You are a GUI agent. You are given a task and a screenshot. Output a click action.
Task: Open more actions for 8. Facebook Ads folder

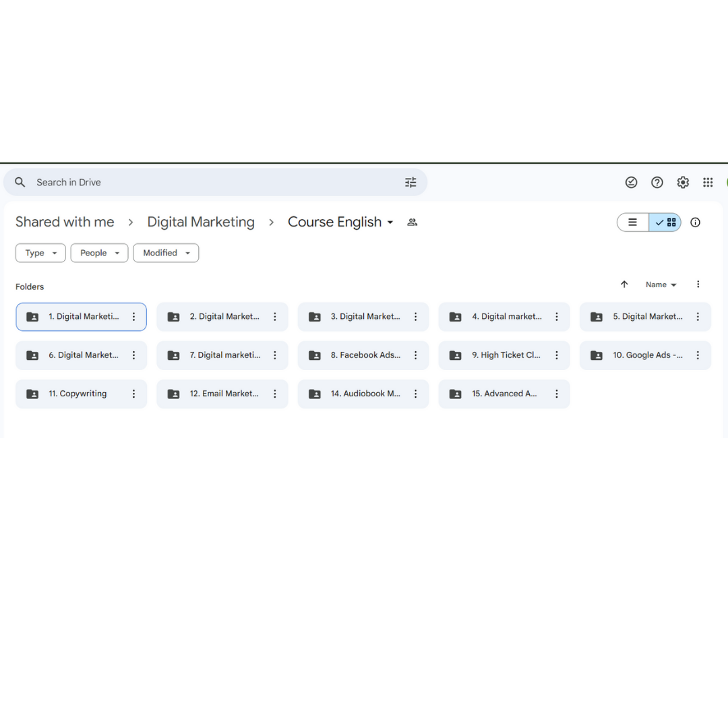415,355
